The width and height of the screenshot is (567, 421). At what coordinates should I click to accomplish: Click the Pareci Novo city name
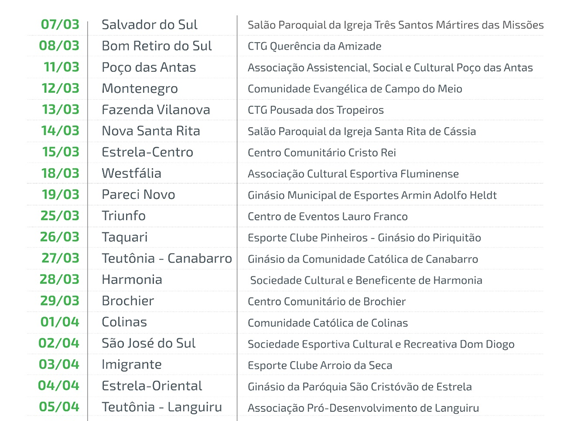(138, 195)
